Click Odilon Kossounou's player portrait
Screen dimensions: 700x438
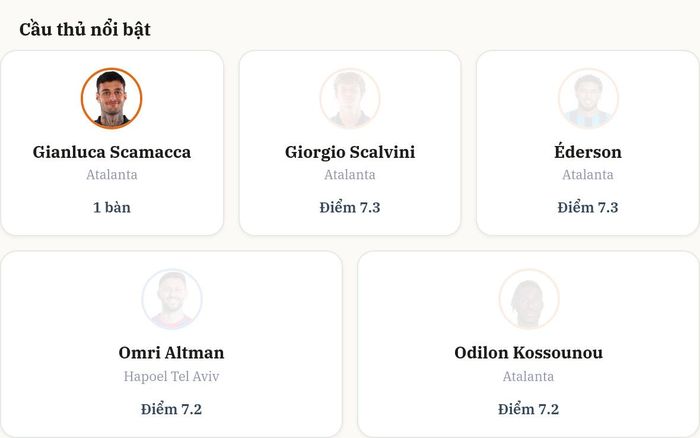coord(529,299)
